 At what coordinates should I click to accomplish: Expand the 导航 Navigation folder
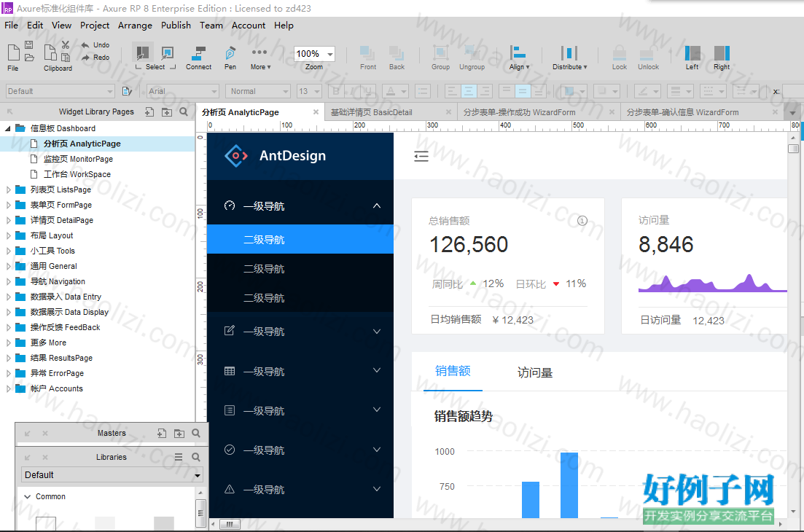tap(8, 281)
